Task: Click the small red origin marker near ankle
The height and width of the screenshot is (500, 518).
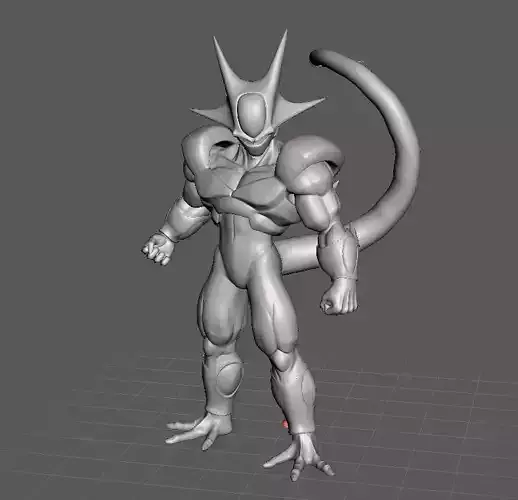Action: [x=285, y=424]
